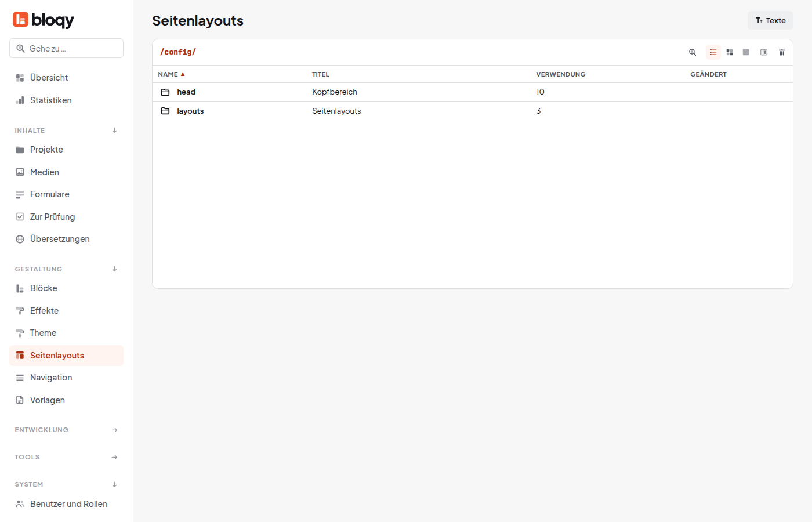The height and width of the screenshot is (522, 812).
Task: Click the 'Kopfbereich' title cell
Action: click(x=335, y=92)
